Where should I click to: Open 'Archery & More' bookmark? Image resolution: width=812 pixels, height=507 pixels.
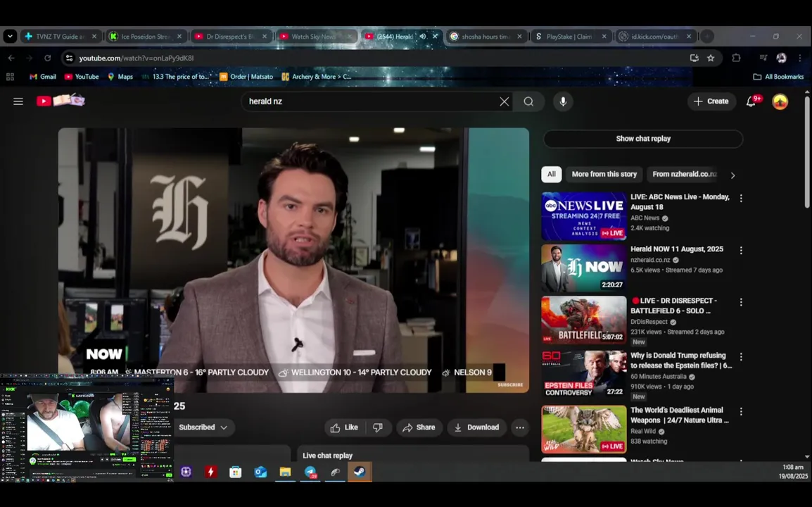317,77
